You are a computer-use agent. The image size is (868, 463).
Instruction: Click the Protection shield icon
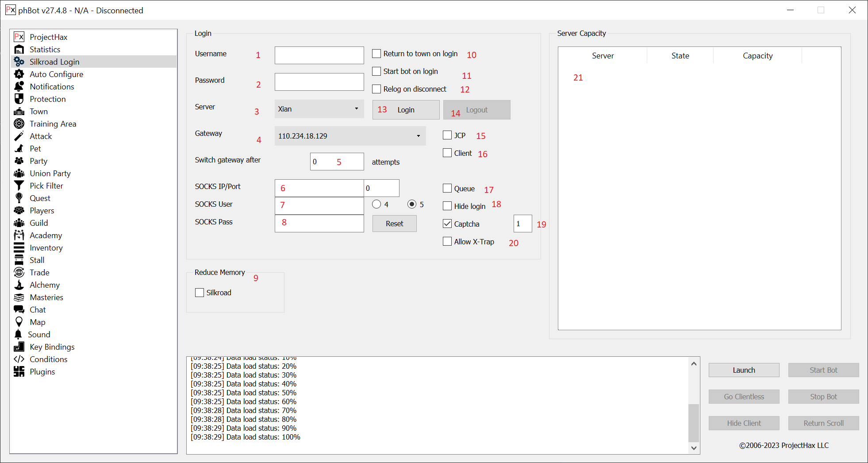point(19,99)
